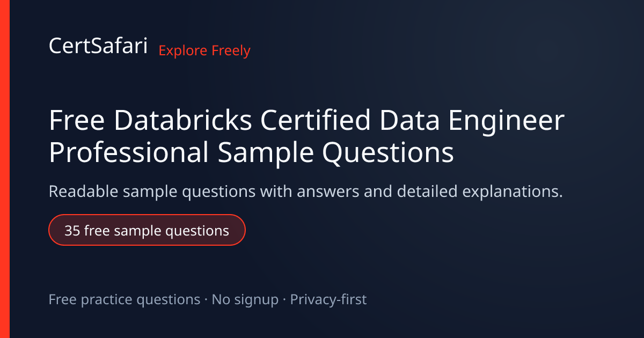Click the word Professional in the headline

[x=129, y=153]
